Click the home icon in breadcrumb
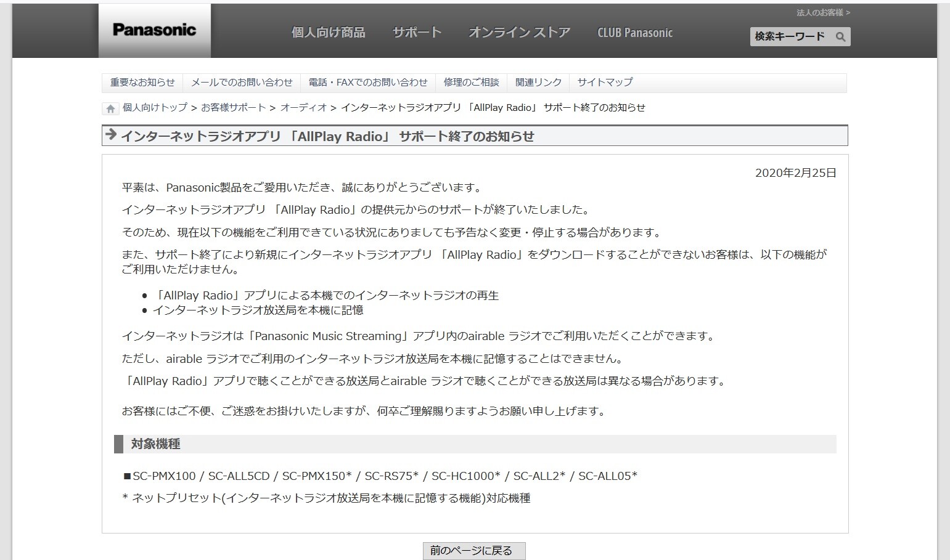Image resolution: width=950 pixels, height=560 pixels. tap(110, 109)
